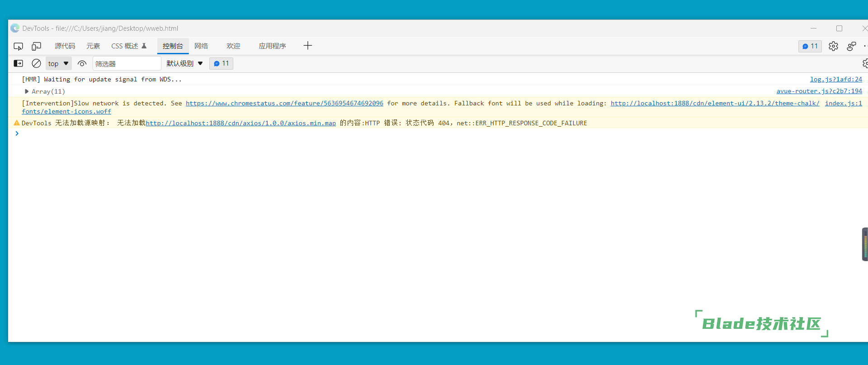Open the top context dropdown
The width and height of the screenshot is (868, 365).
click(x=58, y=63)
